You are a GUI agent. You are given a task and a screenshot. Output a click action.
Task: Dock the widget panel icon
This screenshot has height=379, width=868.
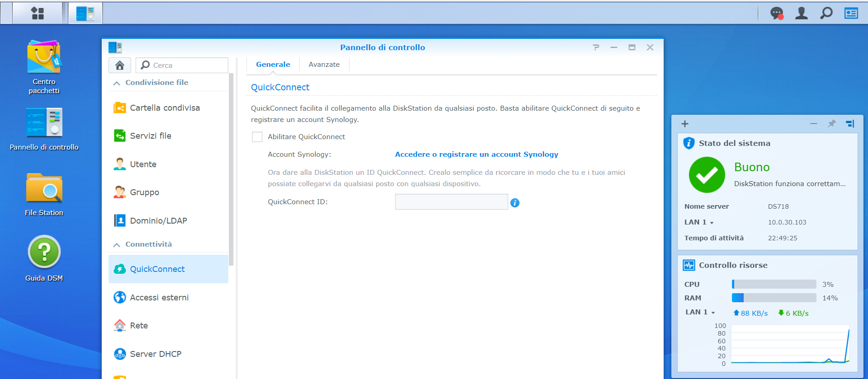click(x=850, y=124)
